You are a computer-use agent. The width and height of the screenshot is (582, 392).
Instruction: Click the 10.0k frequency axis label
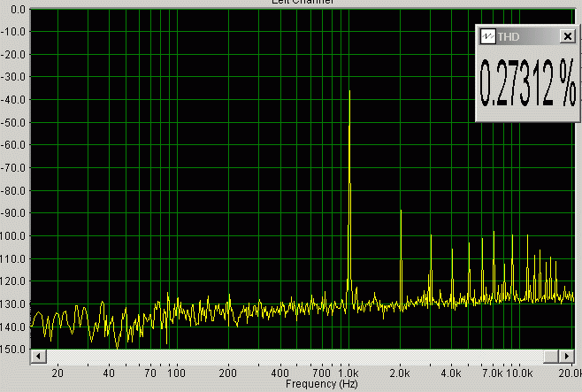(x=519, y=373)
